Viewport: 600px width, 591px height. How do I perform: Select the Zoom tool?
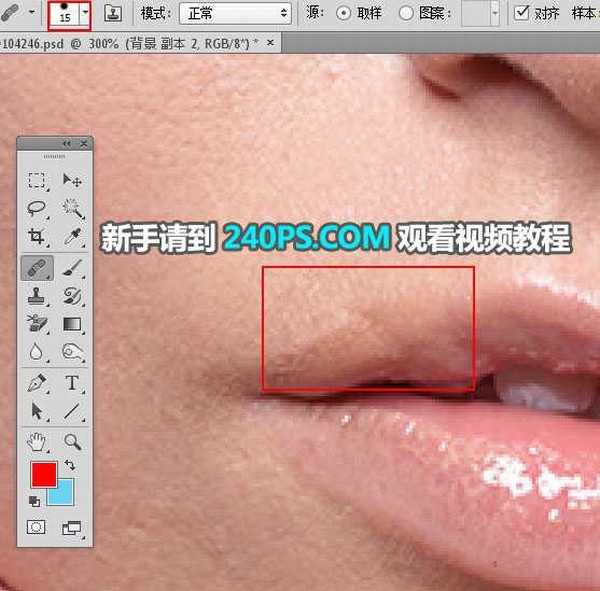point(72,442)
